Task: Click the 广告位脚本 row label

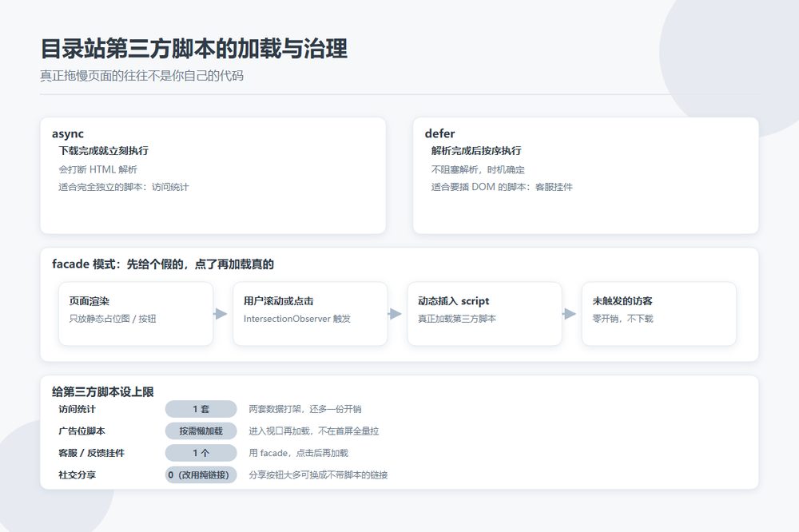Action: tap(81, 431)
